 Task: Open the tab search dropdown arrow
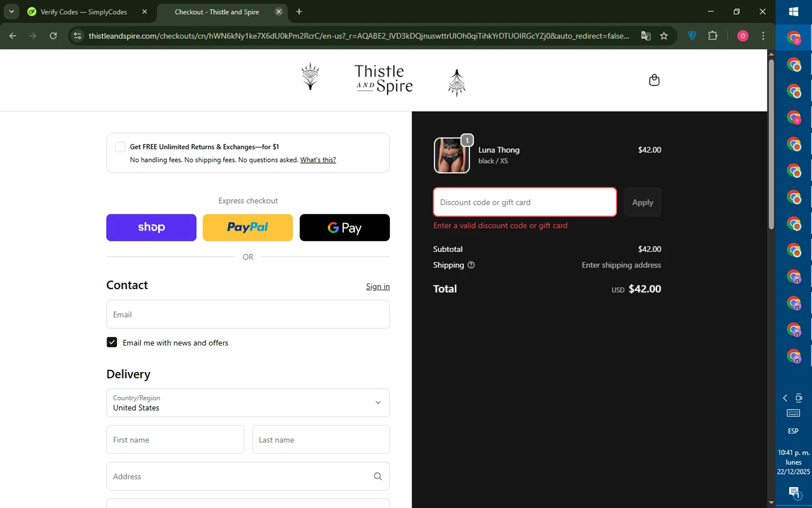11,12
